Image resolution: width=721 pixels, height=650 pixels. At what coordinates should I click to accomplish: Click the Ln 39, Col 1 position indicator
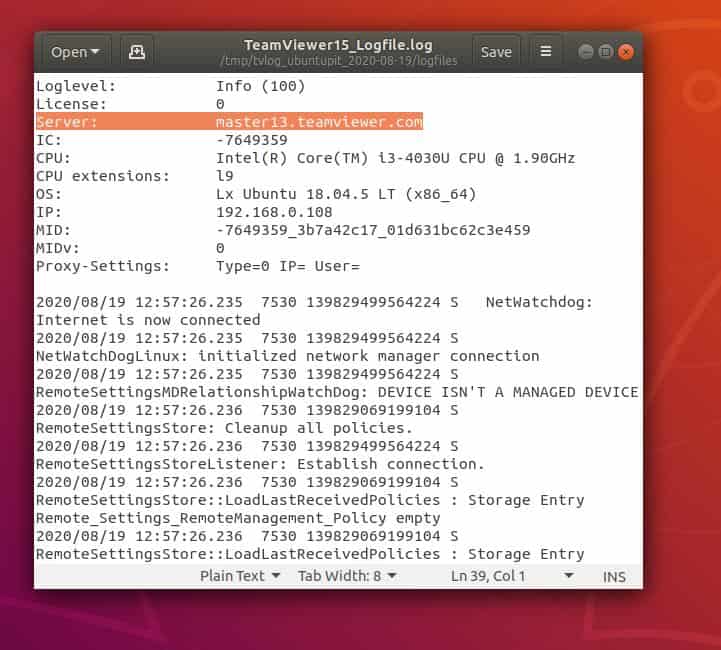(488, 576)
